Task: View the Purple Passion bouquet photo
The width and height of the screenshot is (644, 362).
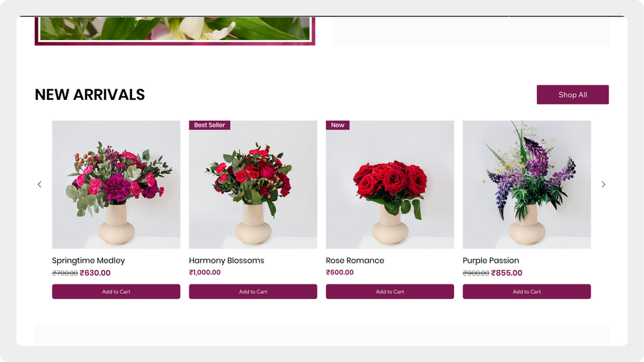Action: point(526,184)
